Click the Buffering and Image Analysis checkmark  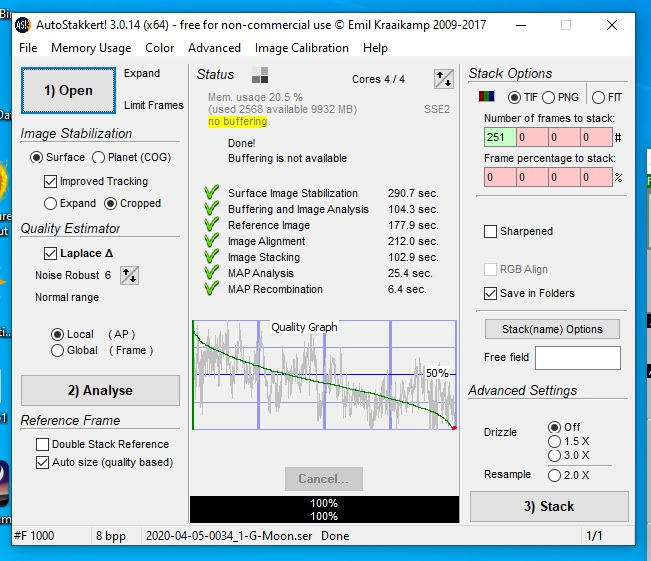click(x=211, y=209)
